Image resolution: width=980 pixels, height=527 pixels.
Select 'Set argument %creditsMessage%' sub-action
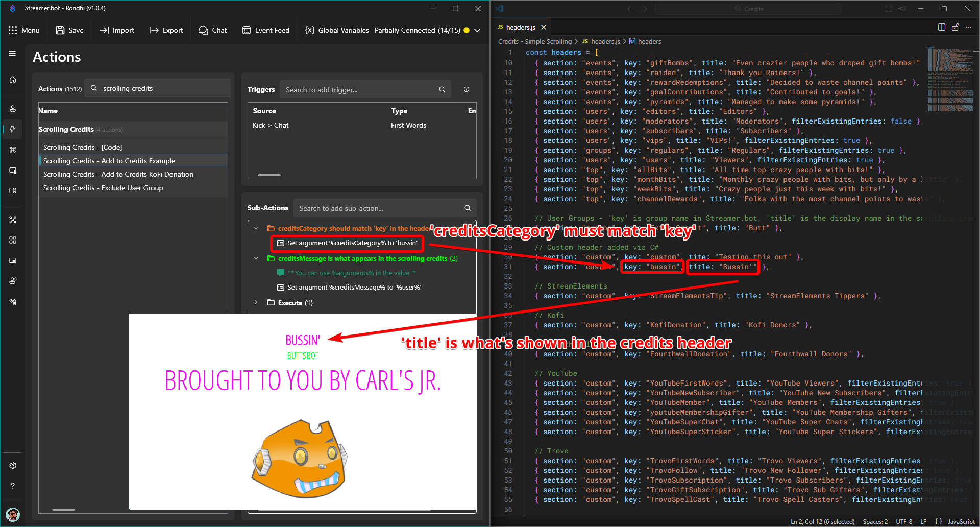click(354, 288)
